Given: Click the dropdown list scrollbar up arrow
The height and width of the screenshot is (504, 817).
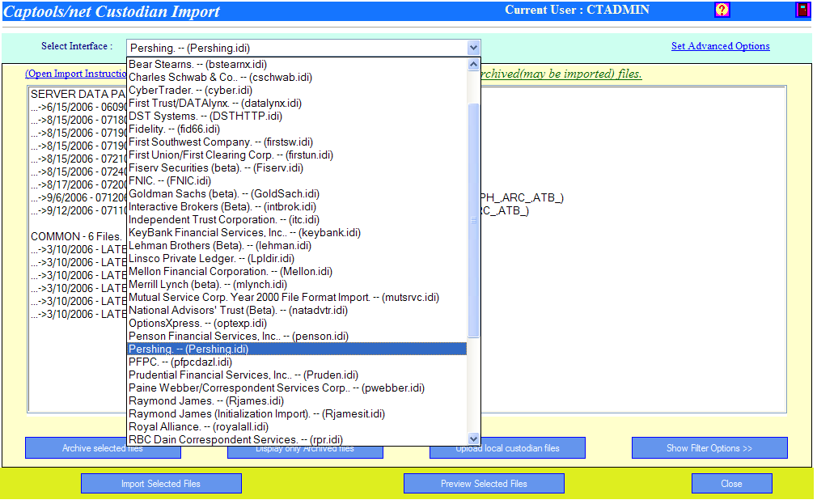Looking at the screenshot, I should 473,64.
